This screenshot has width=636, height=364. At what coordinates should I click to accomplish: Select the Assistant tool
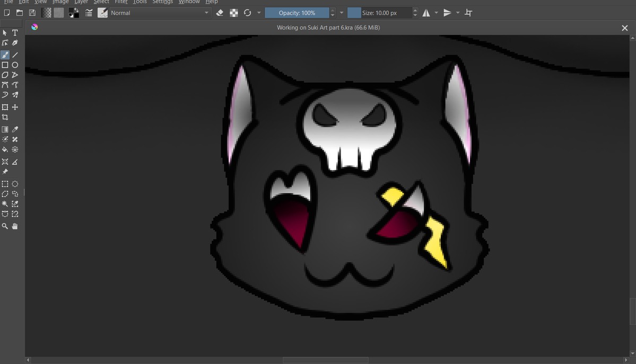coord(5,162)
